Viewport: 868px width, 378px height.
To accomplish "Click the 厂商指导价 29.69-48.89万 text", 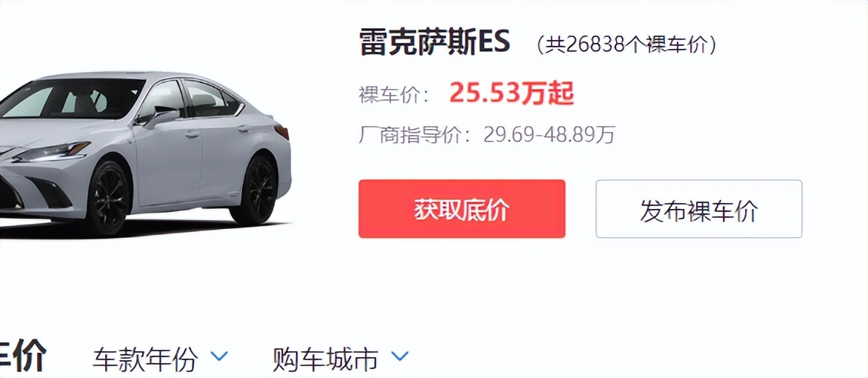I will pyautogui.click(x=487, y=135).
